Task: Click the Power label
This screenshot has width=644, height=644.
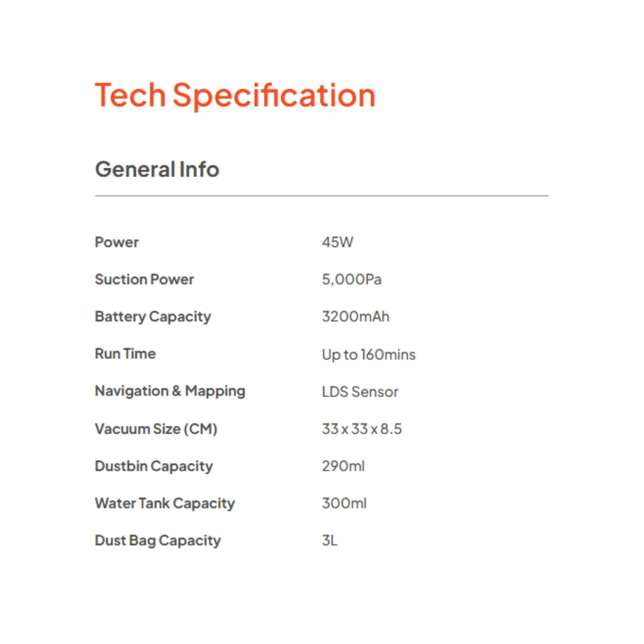Action: [x=117, y=242]
